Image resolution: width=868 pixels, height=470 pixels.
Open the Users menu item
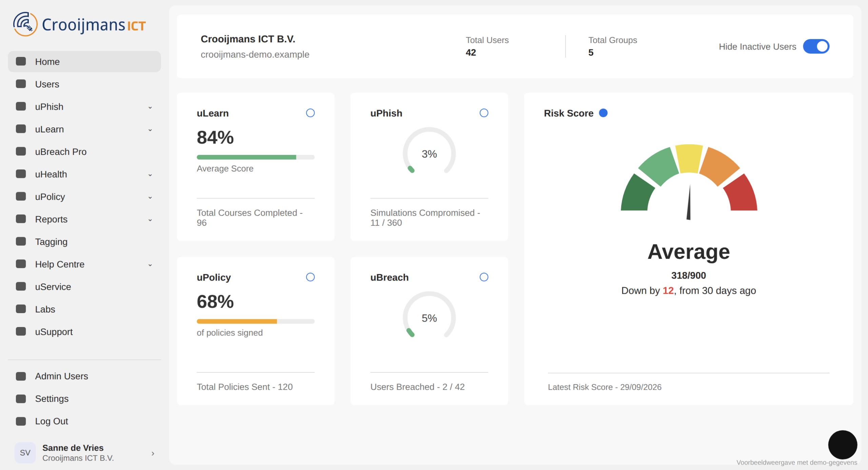84,84
